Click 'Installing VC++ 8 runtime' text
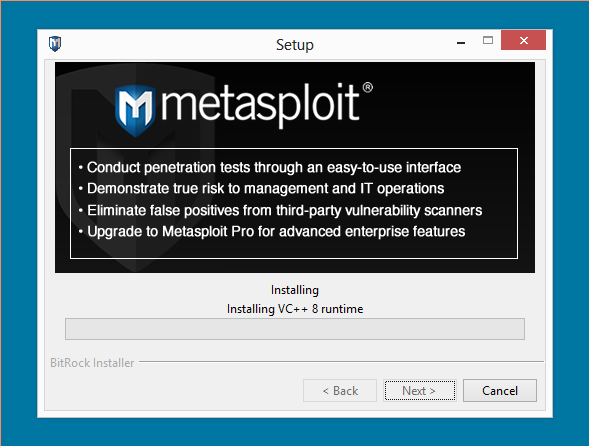The height and width of the screenshot is (446, 589). pyautogui.click(x=295, y=309)
